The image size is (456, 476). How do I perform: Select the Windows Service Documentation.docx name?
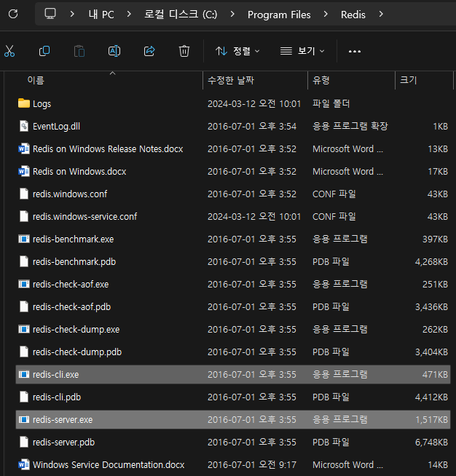pos(109,465)
